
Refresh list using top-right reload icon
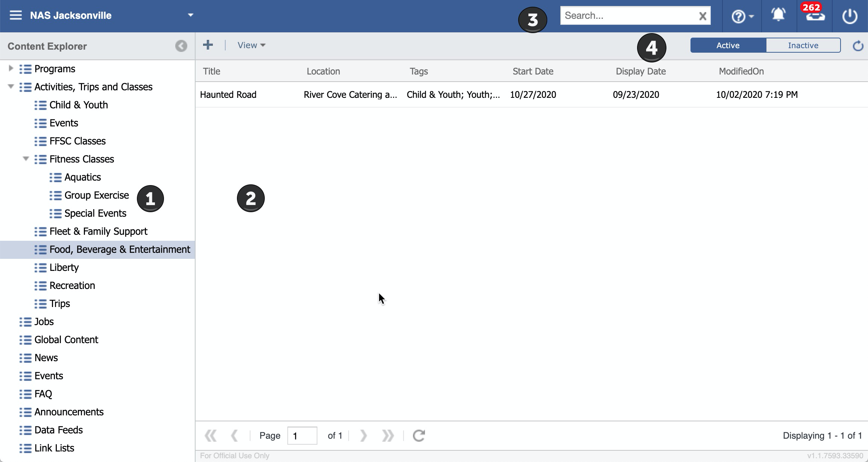click(x=858, y=46)
